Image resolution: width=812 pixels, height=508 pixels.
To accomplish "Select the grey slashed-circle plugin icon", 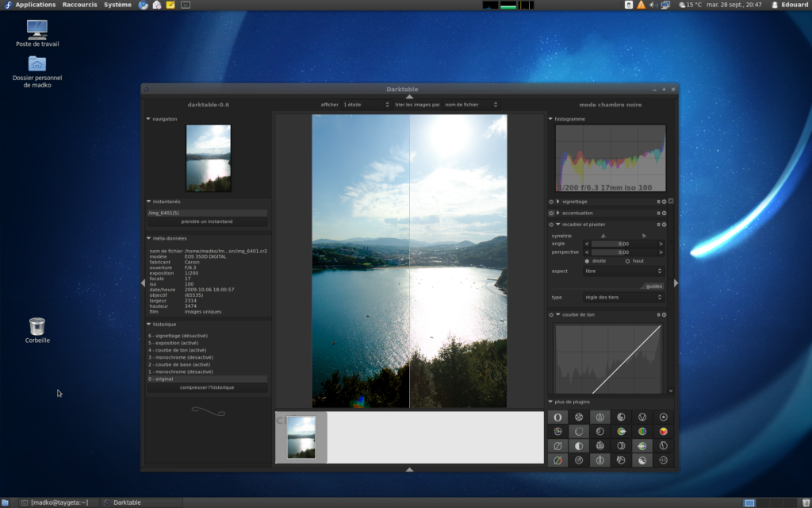I will tap(557, 446).
